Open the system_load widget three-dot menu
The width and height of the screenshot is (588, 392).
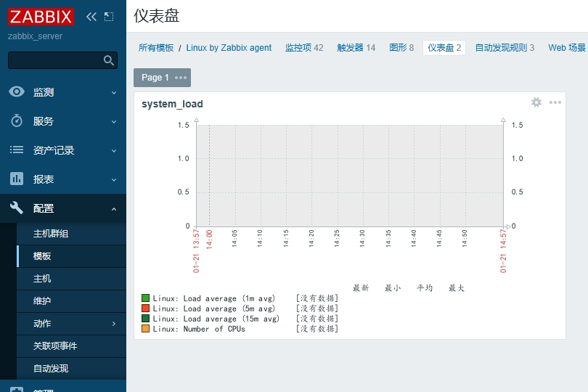[x=555, y=102]
